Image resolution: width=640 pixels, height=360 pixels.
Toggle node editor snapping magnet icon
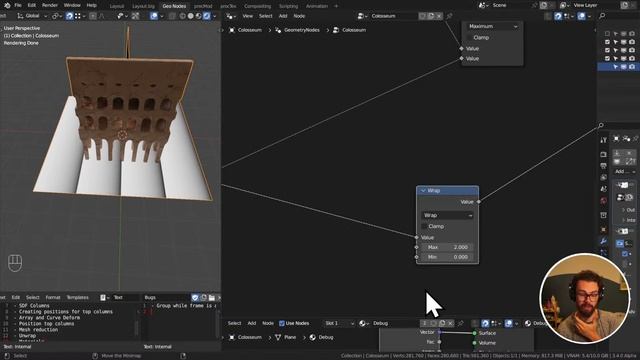point(558,16)
